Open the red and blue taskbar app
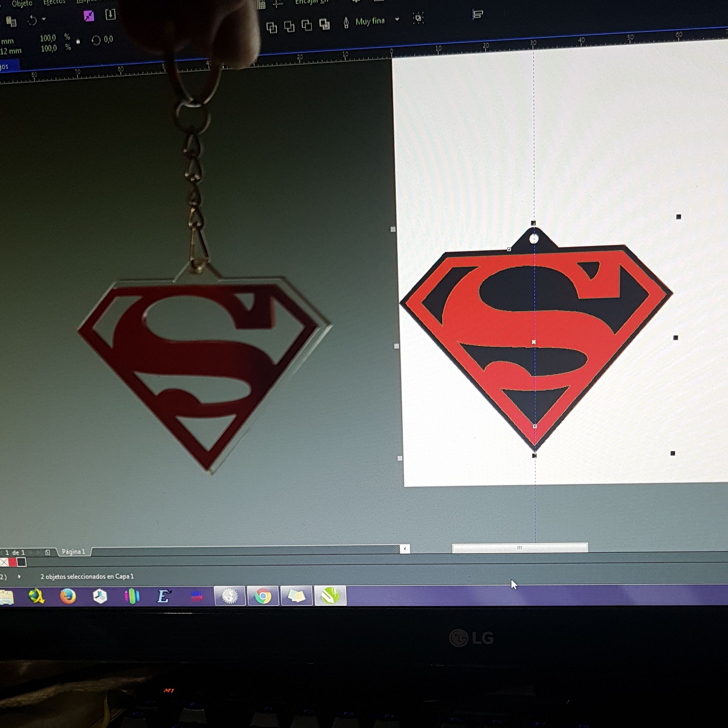Screen dimensions: 728x728 (x=197, y=596)
